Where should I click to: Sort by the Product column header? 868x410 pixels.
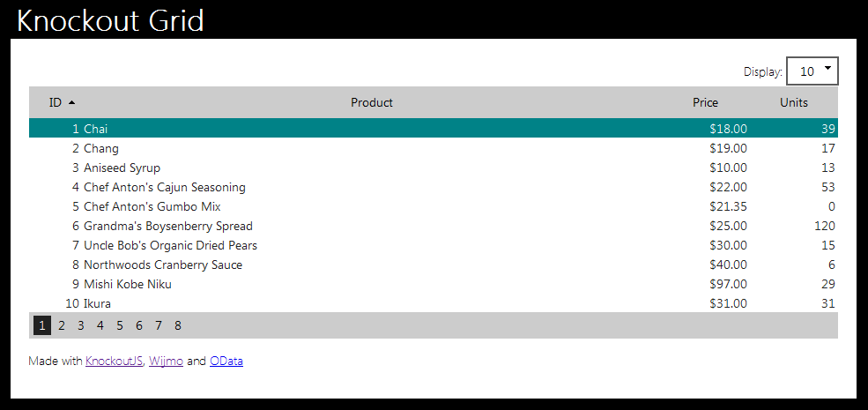tap(372, 102)
